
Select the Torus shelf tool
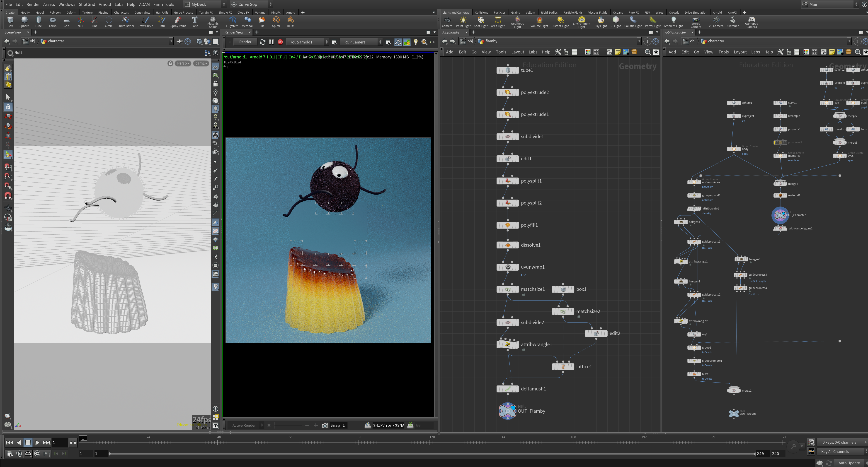[53, 22]
